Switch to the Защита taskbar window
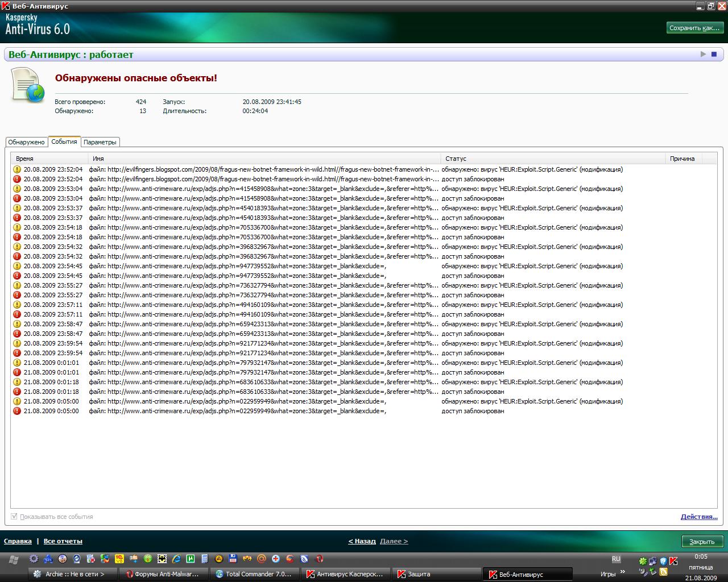The image size is (728, 582). click(x=437, y=574)
